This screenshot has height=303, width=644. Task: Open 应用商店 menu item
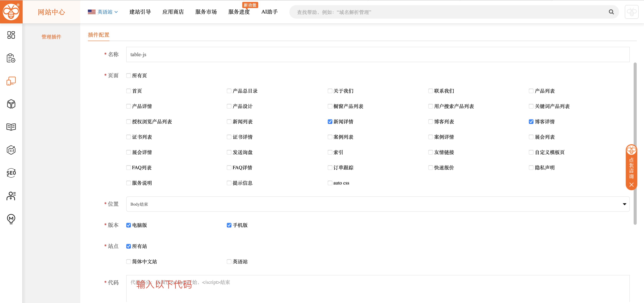[x=173, y=12]
